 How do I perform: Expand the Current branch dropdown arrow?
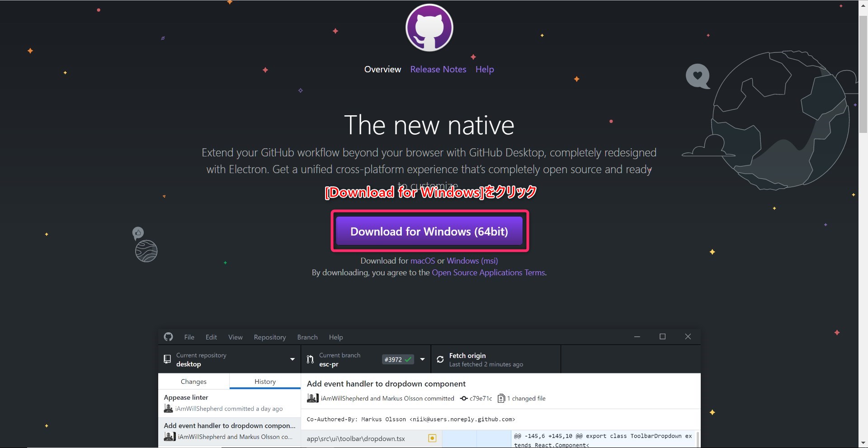tap(422, 359)
